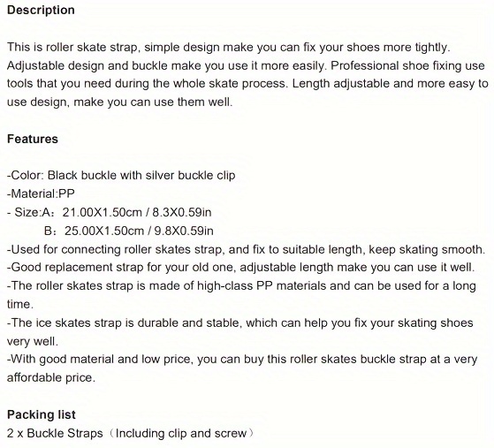
Task: Click 'Adjustable design and buckle' sentence
Action: (x=169, y=66)
